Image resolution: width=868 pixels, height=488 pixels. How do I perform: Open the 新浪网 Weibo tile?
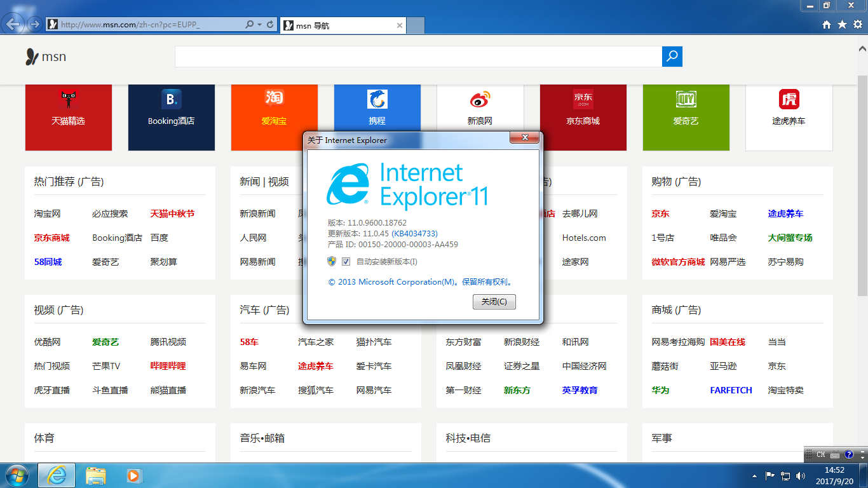pos(480,108)
